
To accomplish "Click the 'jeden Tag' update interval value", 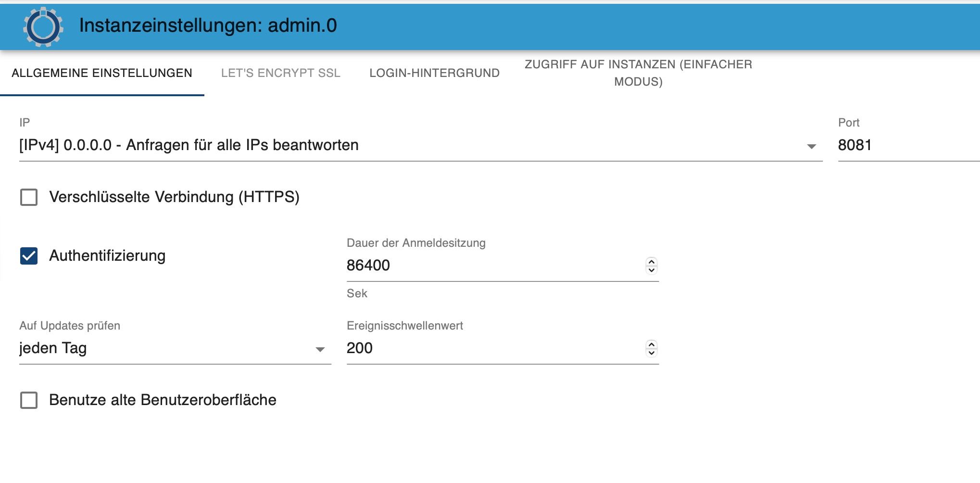I will pyautogui.click(x=53, y=348).
